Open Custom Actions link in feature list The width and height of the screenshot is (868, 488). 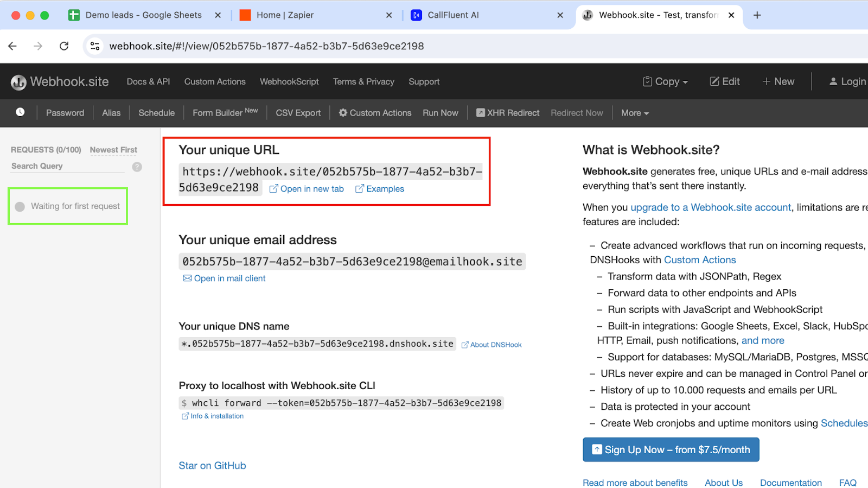(x=700, y=260)
